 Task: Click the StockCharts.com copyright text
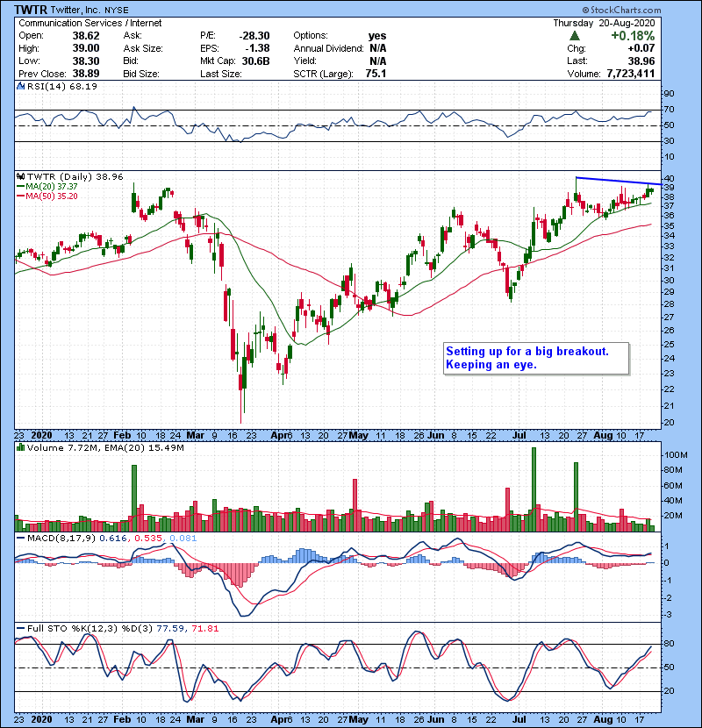621,10
